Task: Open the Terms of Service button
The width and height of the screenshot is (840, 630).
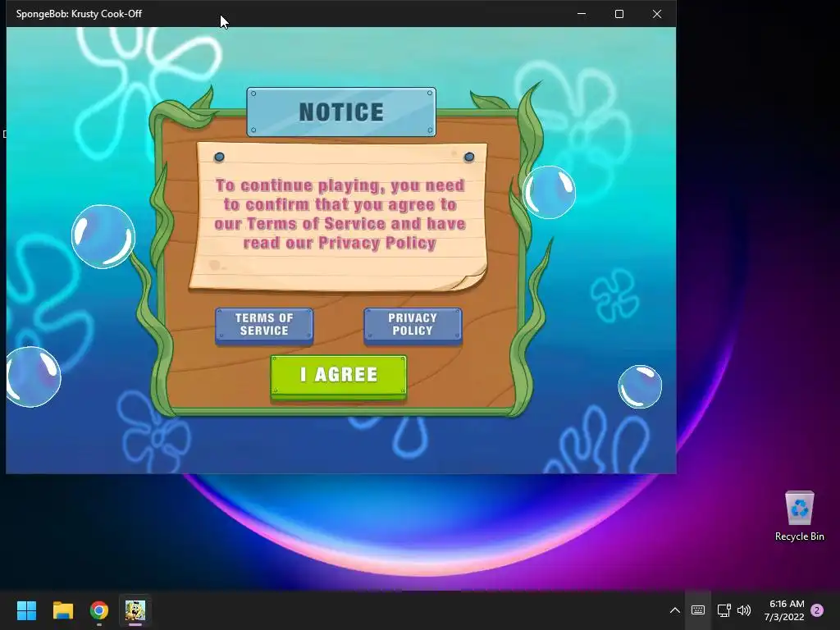Action: (264, 325)
